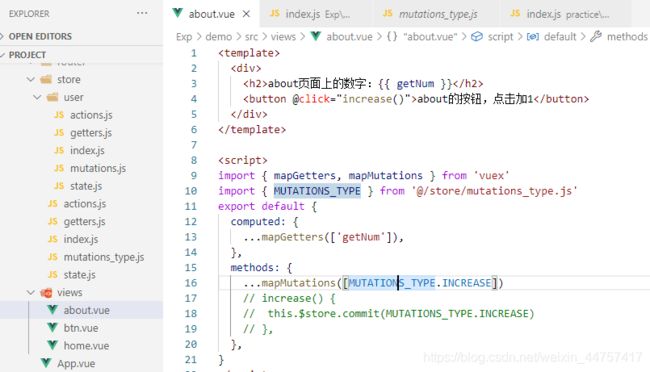
Task: Click Vue icon next to btn.vue
Action: (52, 328)
